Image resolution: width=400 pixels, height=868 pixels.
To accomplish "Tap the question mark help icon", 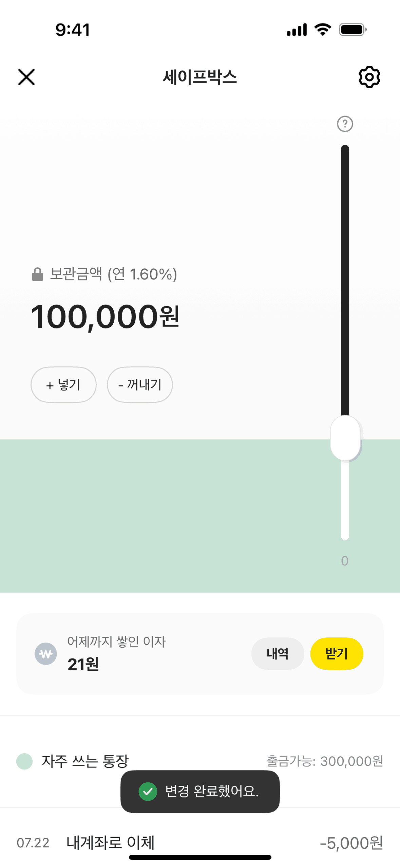I will (345, 124).
